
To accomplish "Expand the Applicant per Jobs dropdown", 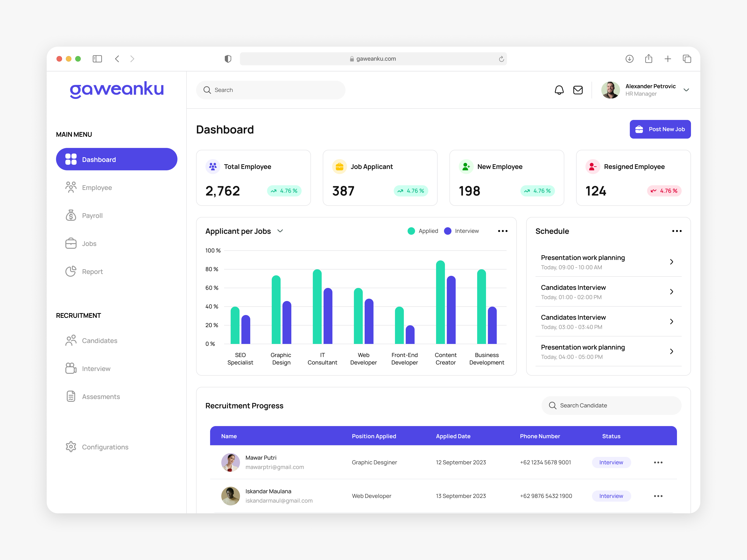I will click(280, 231).
